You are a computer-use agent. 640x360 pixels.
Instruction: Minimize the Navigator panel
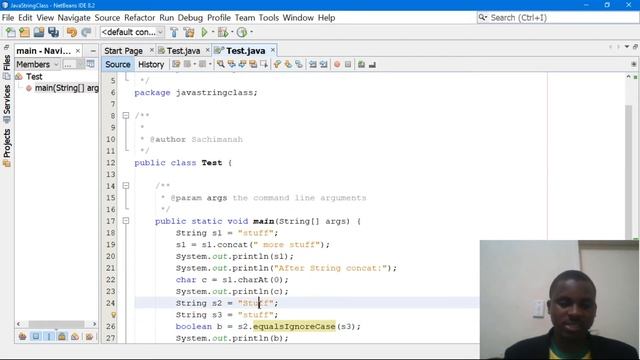point(93,51)
